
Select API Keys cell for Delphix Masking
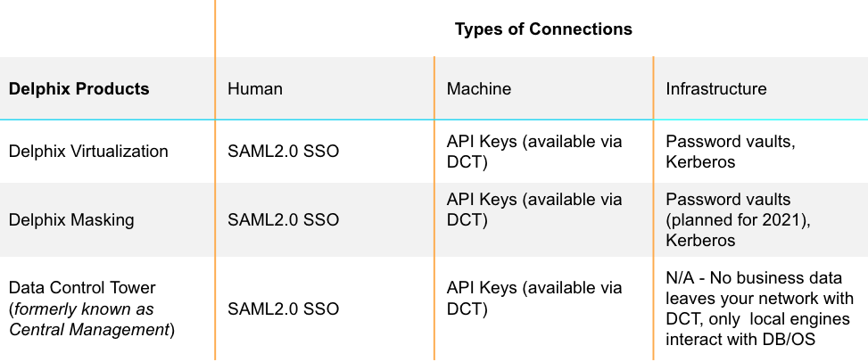534,210
